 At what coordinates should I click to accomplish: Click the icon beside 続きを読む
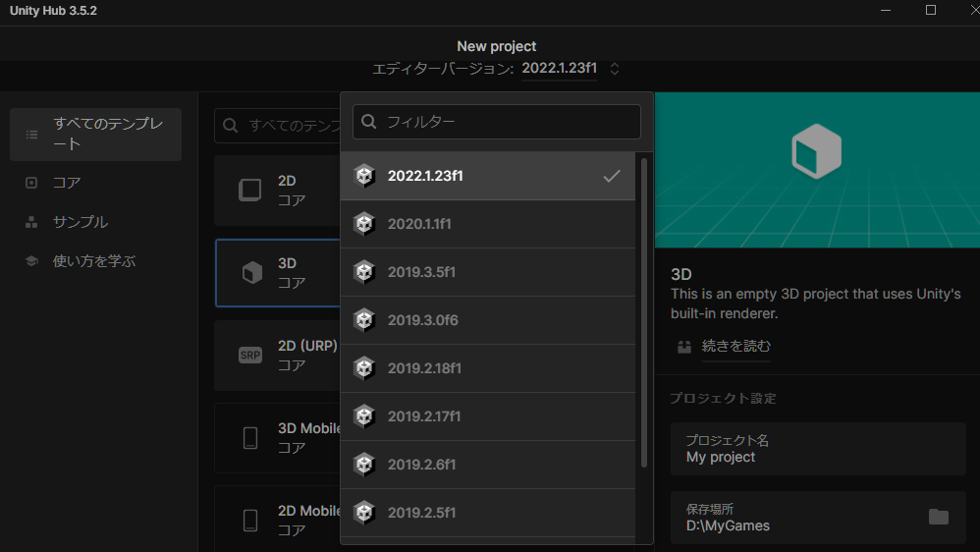coord(684,347)
